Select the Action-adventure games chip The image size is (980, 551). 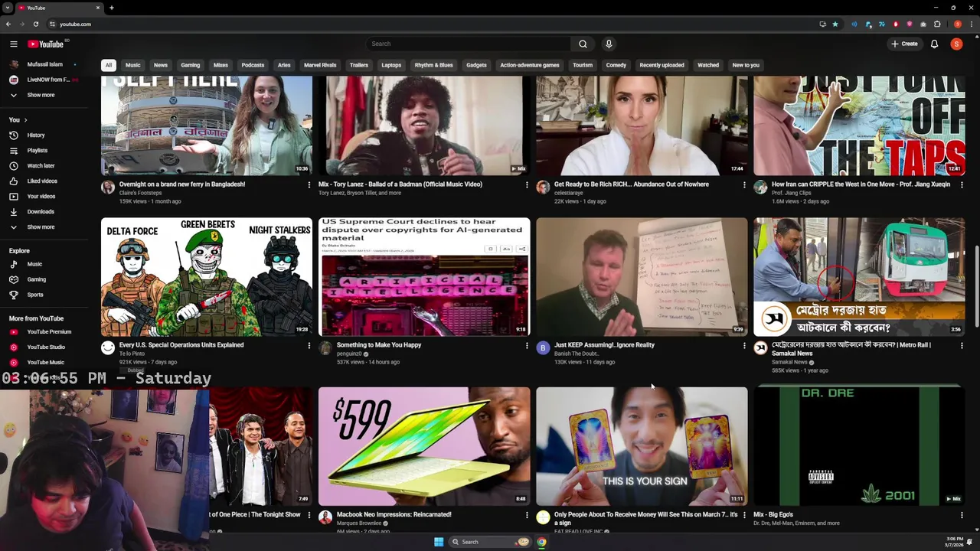(x=530, y=65)
